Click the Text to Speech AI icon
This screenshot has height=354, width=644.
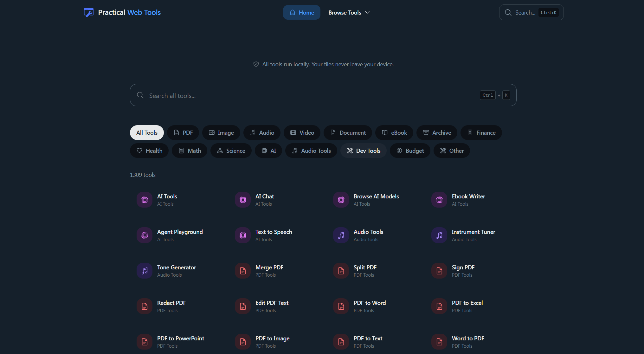coord(243,235)
